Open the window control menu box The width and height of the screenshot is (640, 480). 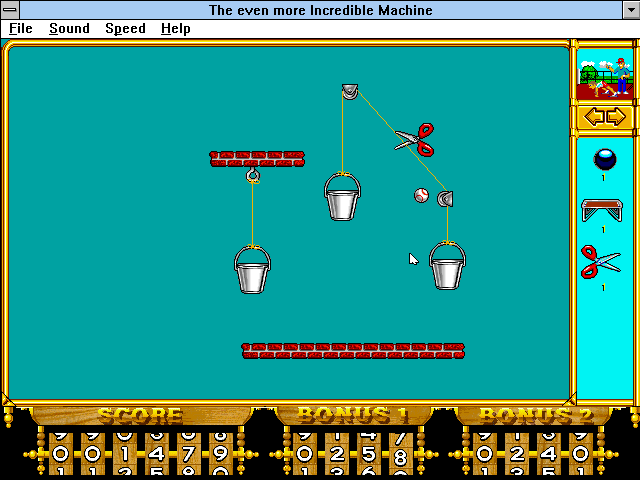point(10,9)
